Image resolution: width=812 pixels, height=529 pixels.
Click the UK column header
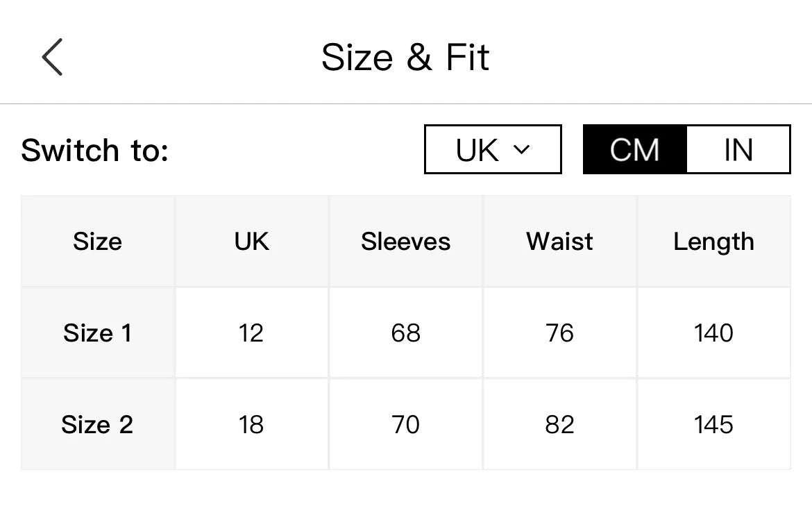point(252,242)
